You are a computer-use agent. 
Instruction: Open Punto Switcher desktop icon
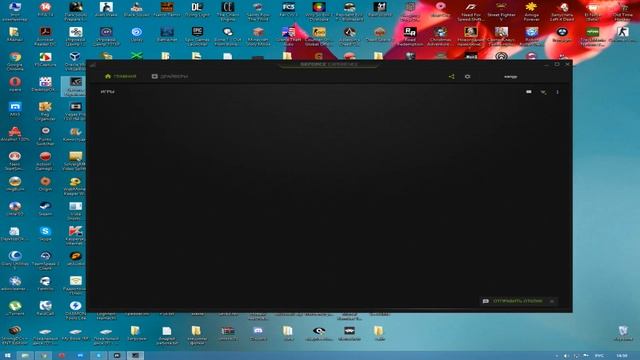(45, 136)
